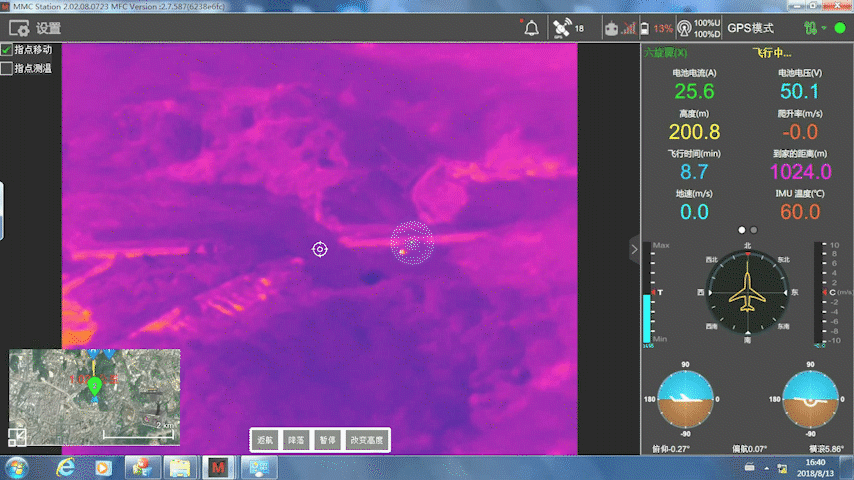The image size is (854, 480).
Task: Open Internet Explorer from the taskbar
Action: [x=66, y=467]
